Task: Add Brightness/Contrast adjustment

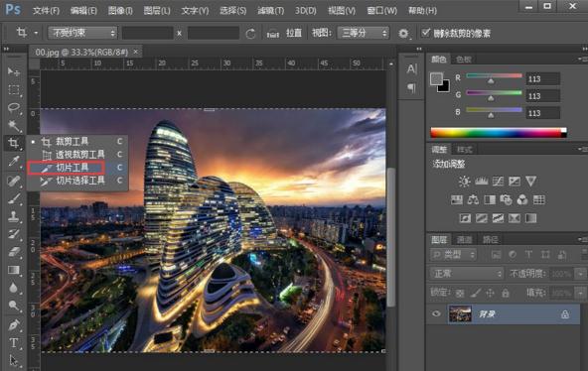Action: click(464, 182)
